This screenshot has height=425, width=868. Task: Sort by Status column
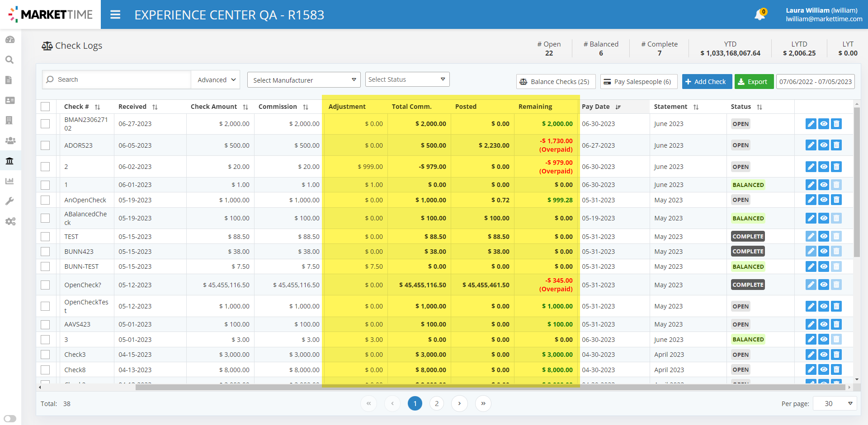click(x=759, y=107)
